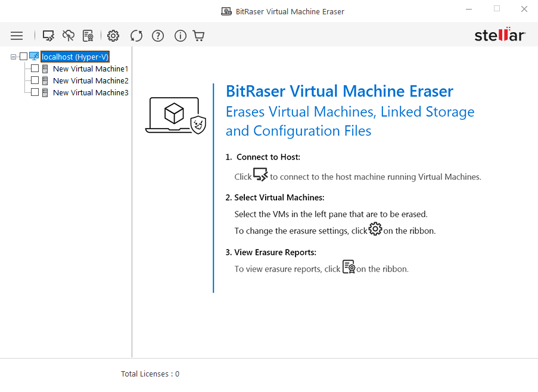This screenshot has height=392, width=538.
Task: Click the '3. View Erasure Reports:' heading
Action: click(x=270, y=253)
